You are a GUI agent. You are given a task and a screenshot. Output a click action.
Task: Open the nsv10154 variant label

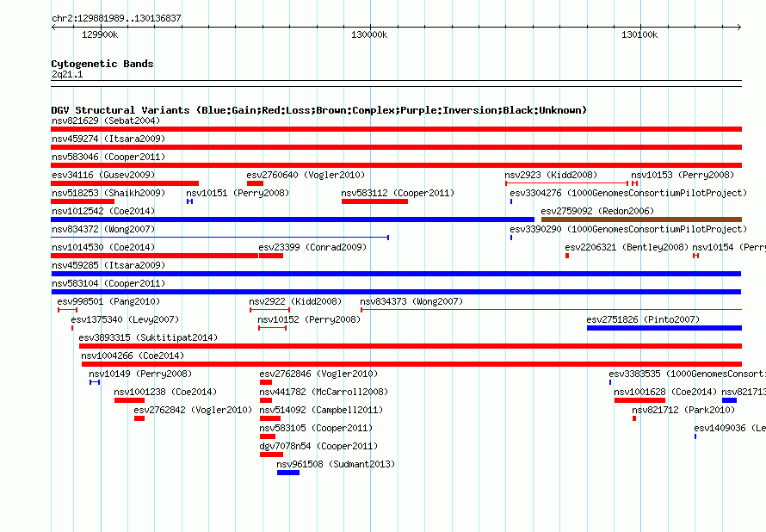click(729, 247)
